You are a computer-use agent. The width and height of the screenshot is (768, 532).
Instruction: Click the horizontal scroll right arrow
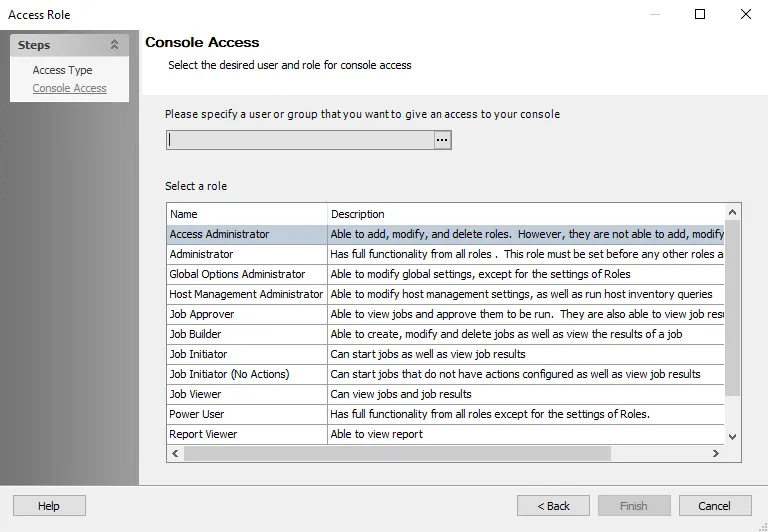(716, 454)
